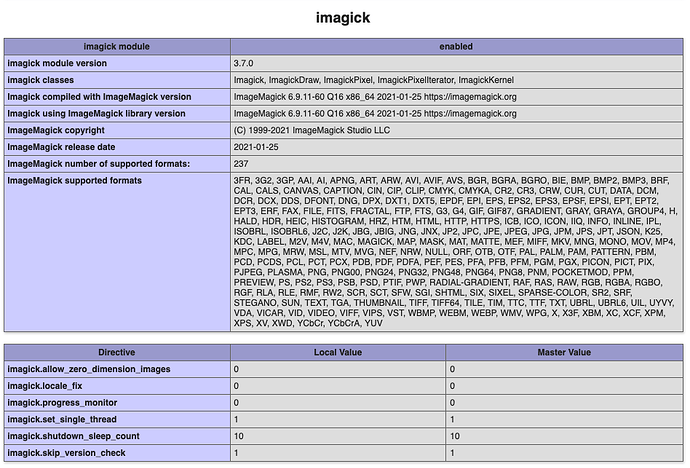Click the ImageMagick copyright value text
Screen dimensions: 690x468
tap(310, 131)
